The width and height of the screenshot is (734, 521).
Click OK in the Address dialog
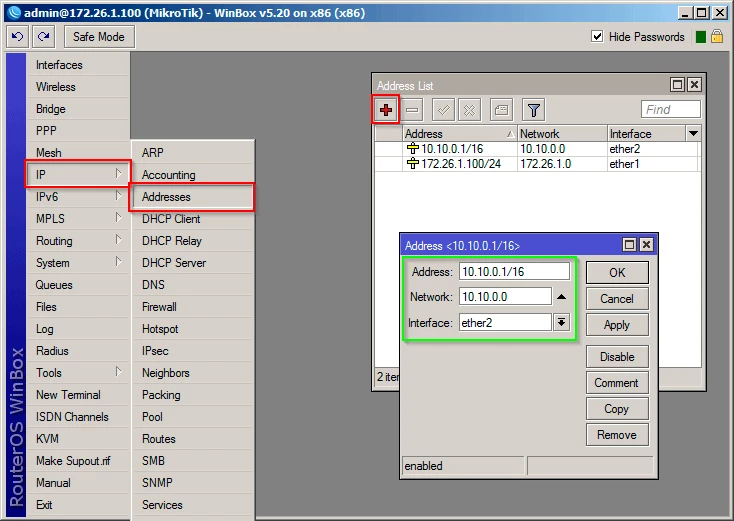coord(616,273)
